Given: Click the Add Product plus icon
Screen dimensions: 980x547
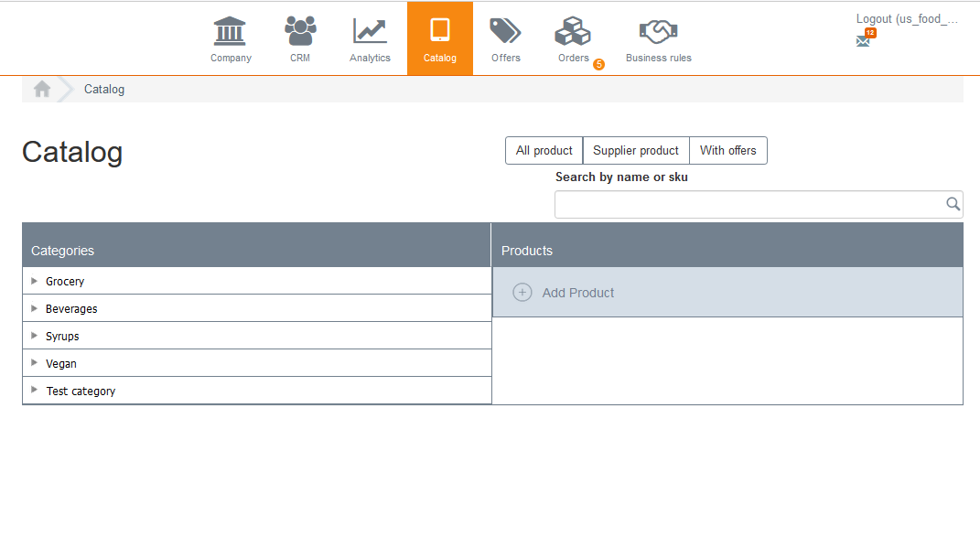Looking at the screenshot, I should pyautogui.click(x=522, y=293).
